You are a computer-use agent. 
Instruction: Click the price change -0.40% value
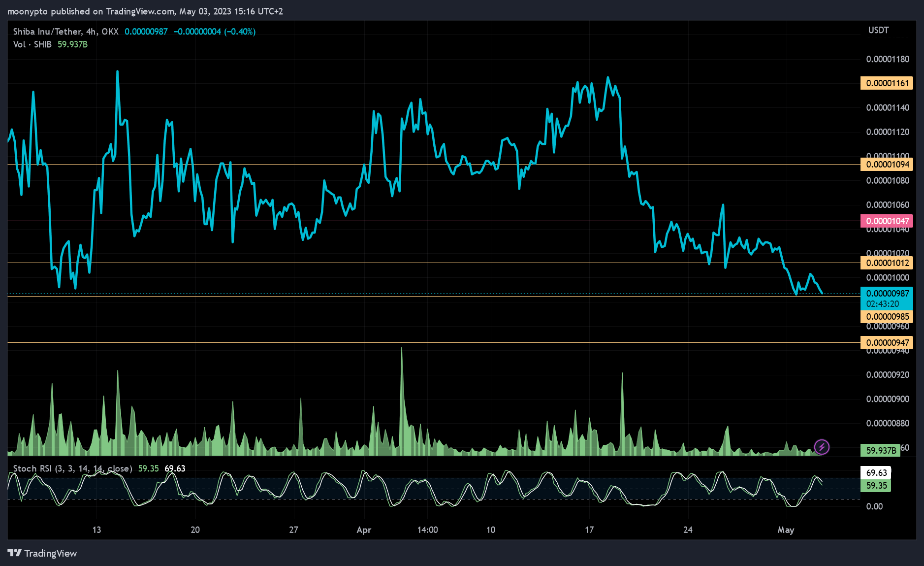click(240, 32)
